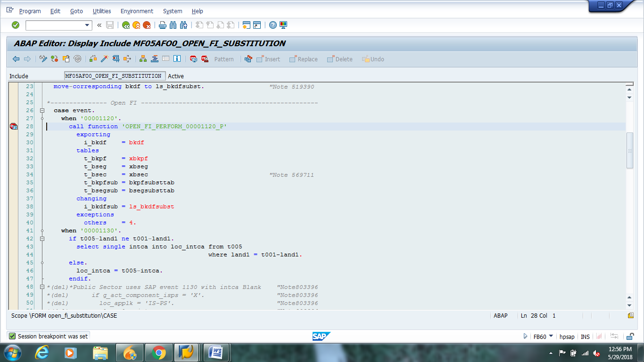Collapse the case event block at line 26
644x362 pixels.
[x=42, y=110]
